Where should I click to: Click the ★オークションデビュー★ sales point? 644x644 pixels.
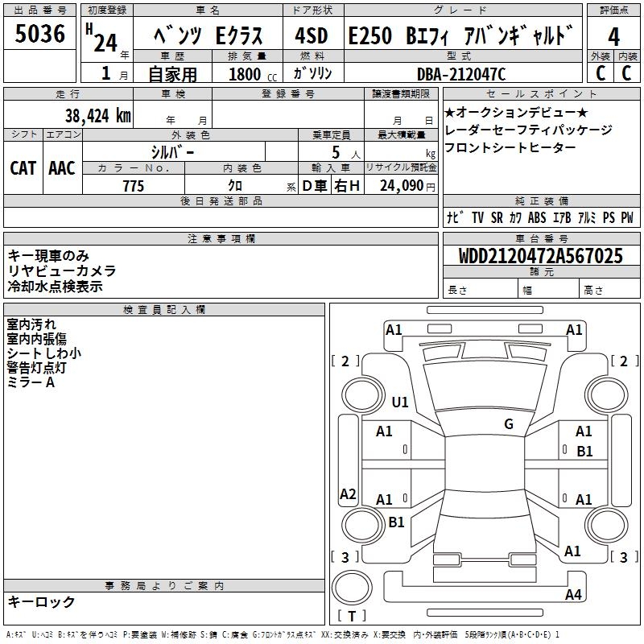(x=516, y=112)
